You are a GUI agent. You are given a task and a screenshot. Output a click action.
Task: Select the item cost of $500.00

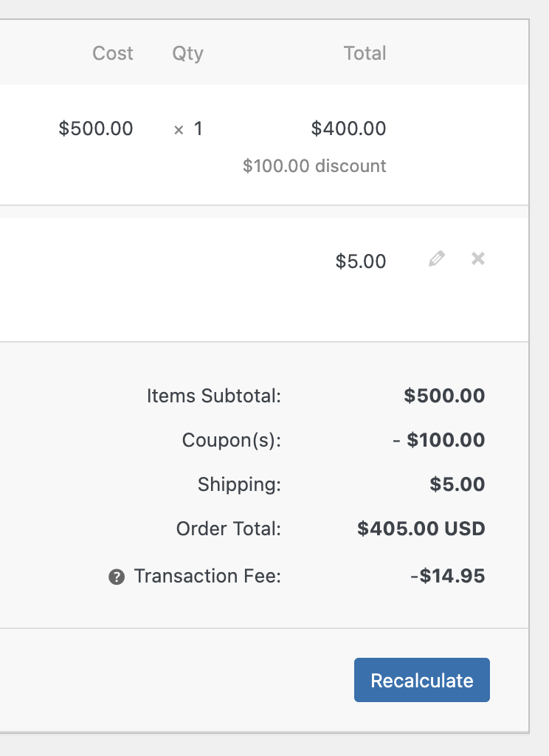tap(96, 128)
